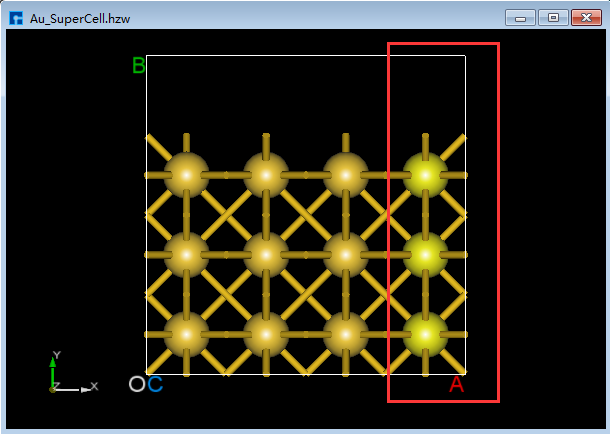The image size is (610, 434).
Task: Select the bottom-row third gold atom
Action: point(345,334)
